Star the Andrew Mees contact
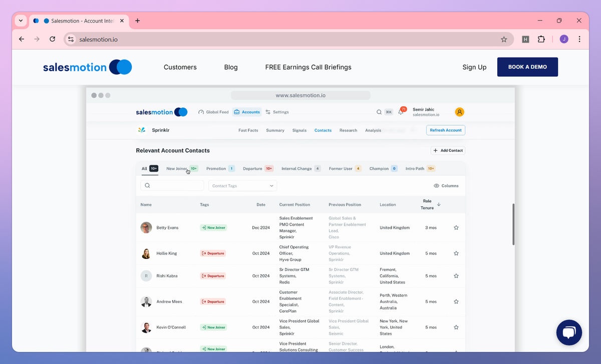Image resolution: width=601 pixels, height=364 pixels. tap(456, 302)
